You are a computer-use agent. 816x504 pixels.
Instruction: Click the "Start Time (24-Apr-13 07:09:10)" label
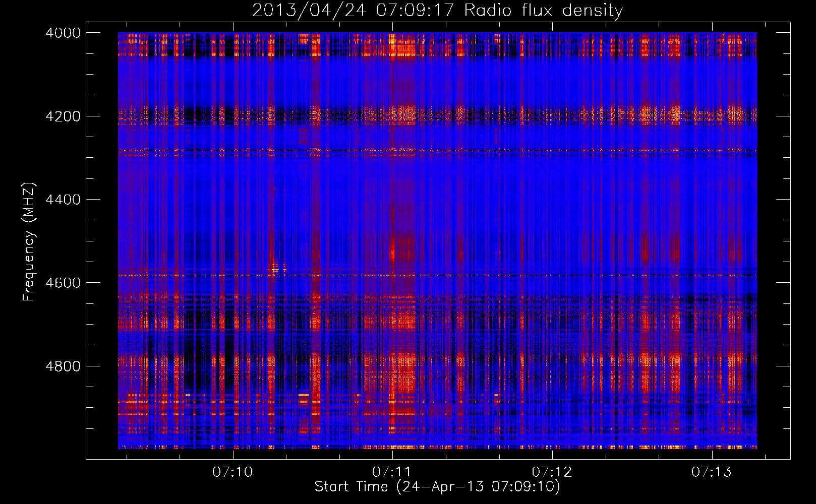(437, 486)
